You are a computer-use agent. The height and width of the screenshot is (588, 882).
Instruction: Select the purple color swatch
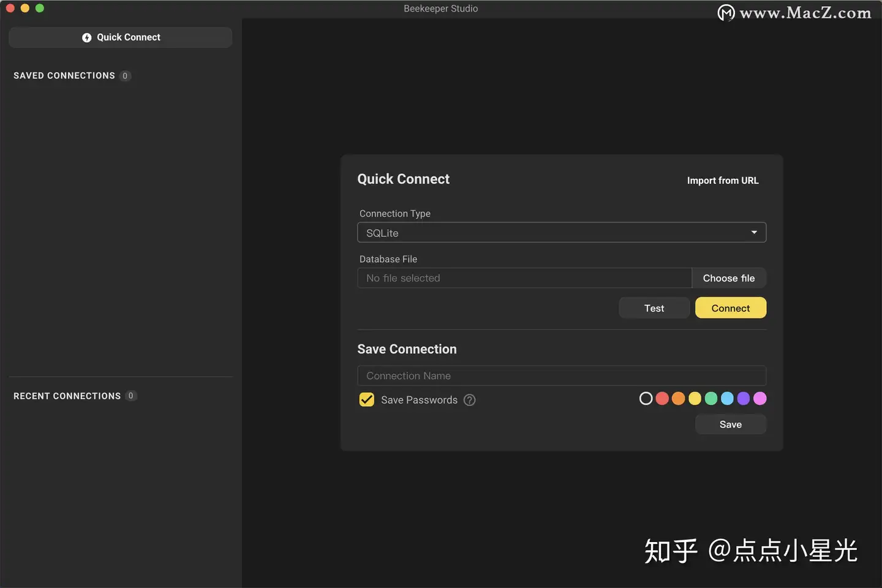coord(744,399)
